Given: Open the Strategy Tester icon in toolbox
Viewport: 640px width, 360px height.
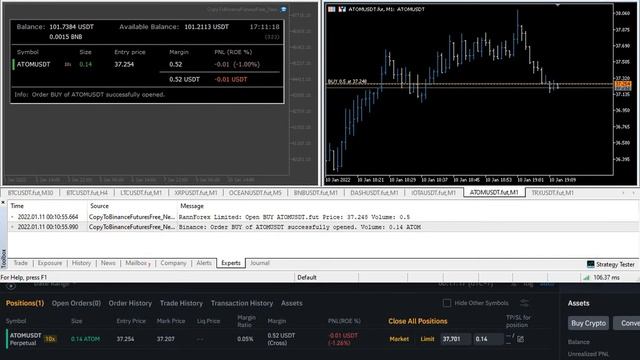Looking at the screenshot, I should click(591, 264).
